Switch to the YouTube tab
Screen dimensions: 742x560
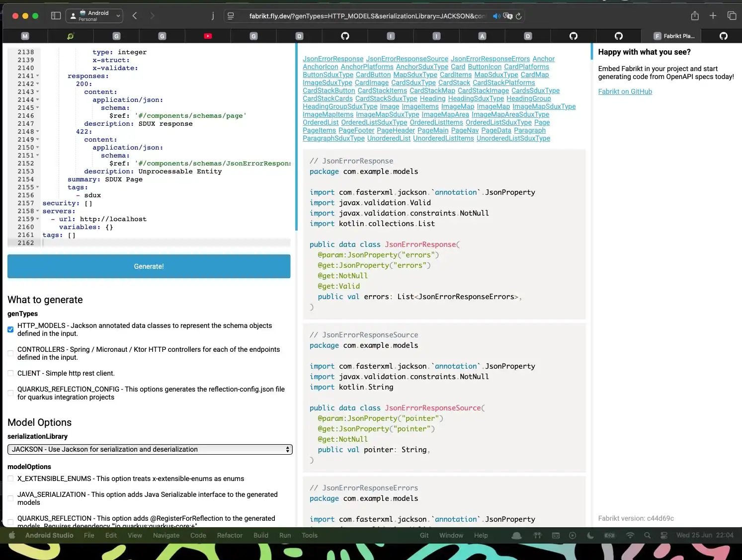click(208, 36)
